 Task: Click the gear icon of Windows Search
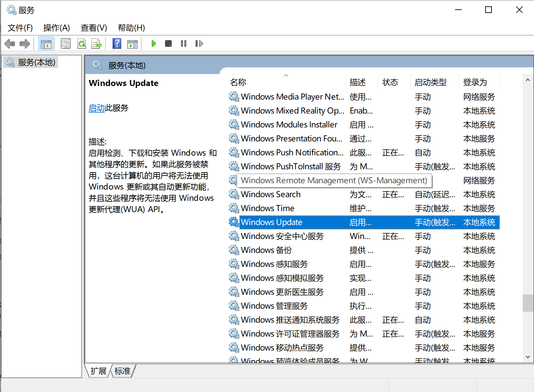[234, 194]
